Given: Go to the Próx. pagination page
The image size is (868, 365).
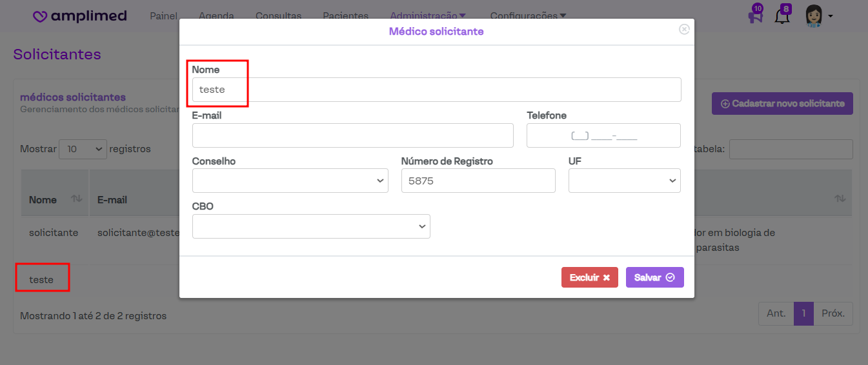Looking at the screenshot, I should point(833,313).
